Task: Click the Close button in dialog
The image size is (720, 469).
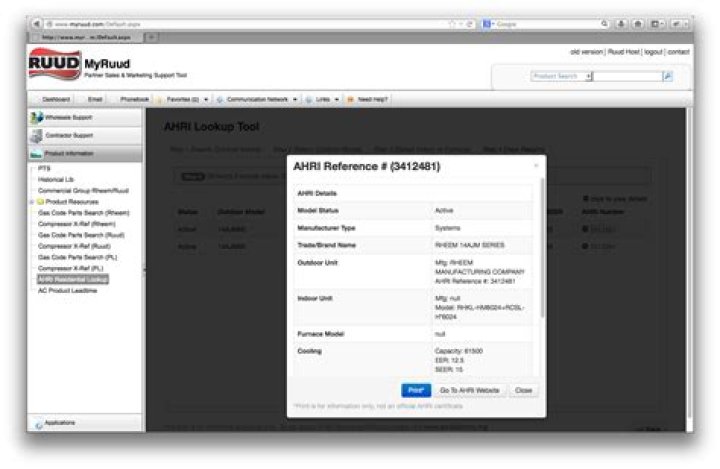Action: click(523, 390)
